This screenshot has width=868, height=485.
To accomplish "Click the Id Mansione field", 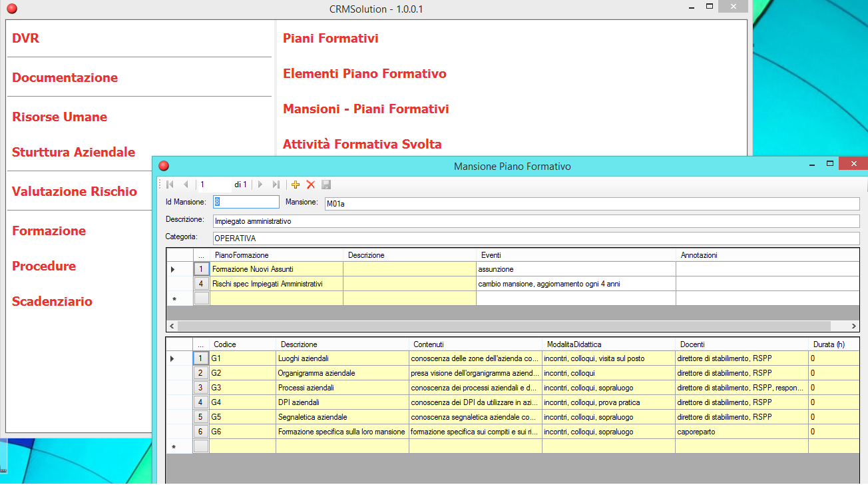I will (x=246, y=202).
